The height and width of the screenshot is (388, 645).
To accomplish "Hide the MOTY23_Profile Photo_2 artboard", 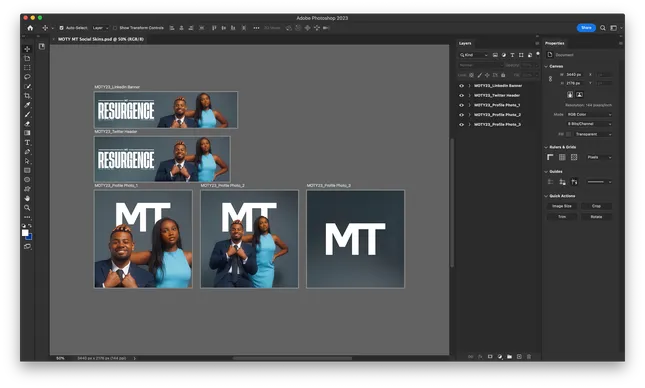I will click(461, 115).
